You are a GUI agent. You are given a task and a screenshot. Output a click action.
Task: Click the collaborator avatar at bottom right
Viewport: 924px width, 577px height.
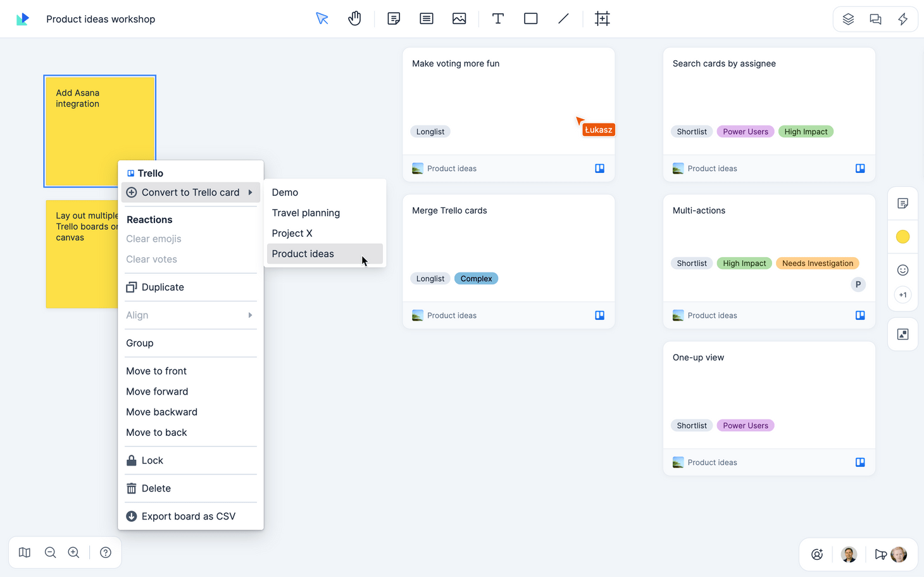coord(899,554)
